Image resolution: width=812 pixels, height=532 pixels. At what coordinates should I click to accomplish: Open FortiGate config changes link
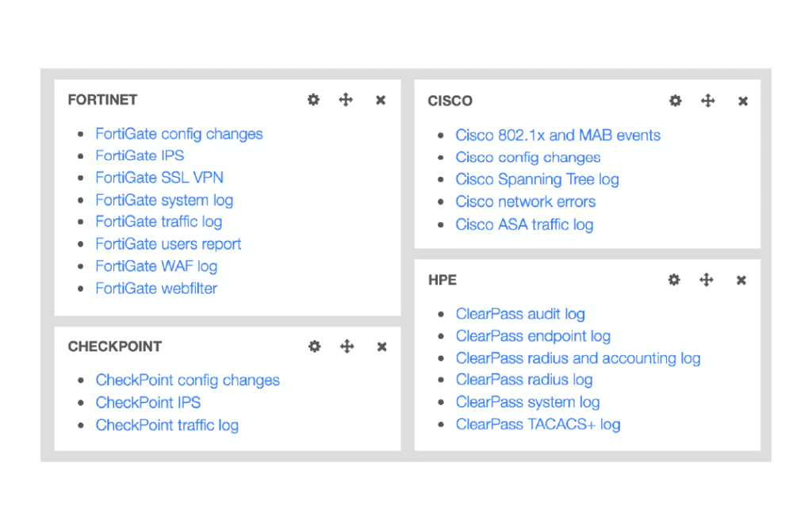click(x=179, y=134)
